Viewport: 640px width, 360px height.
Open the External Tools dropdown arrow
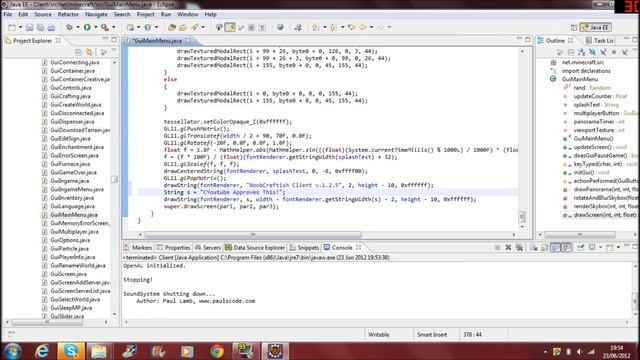point(113,27)
